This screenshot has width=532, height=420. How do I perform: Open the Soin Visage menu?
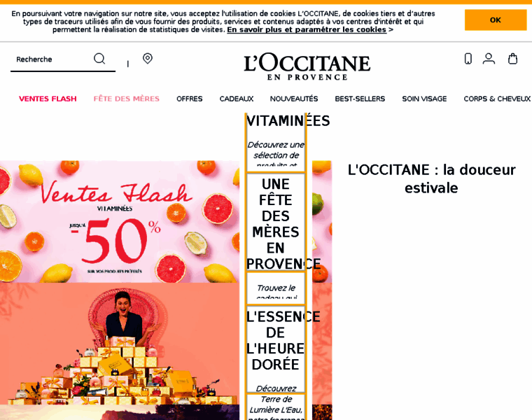tap(424, 99)
